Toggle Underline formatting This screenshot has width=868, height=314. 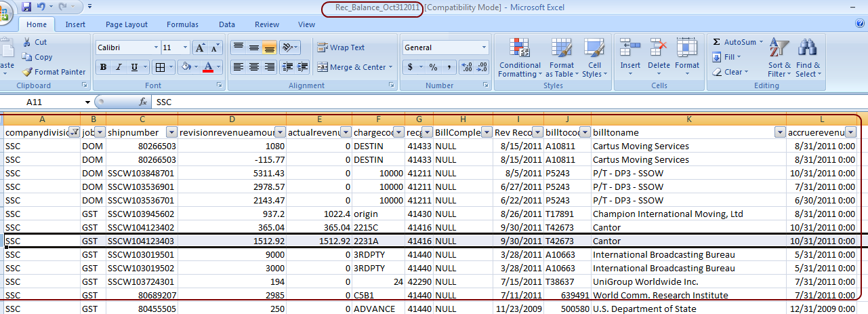134,67
